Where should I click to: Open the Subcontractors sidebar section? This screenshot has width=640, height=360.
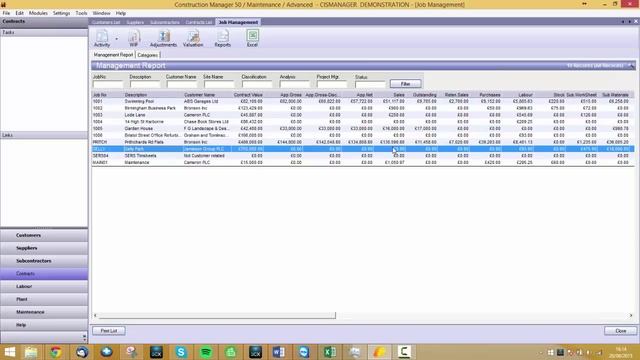[44, 260]
